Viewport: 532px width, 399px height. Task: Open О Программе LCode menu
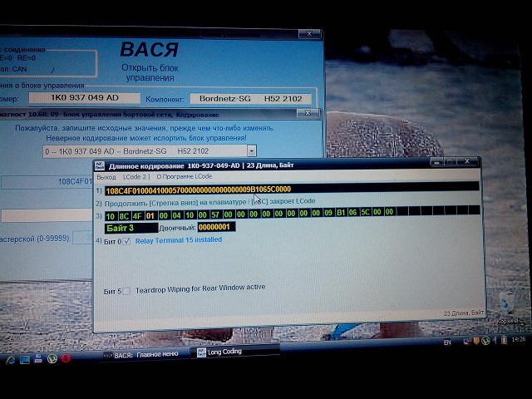[184, 176]
